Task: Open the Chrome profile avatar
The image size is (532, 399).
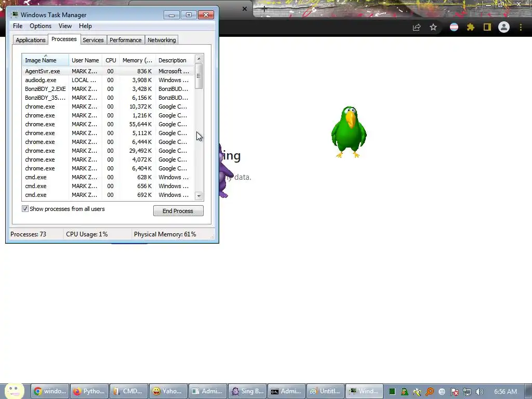Action: tap(504, 27)
